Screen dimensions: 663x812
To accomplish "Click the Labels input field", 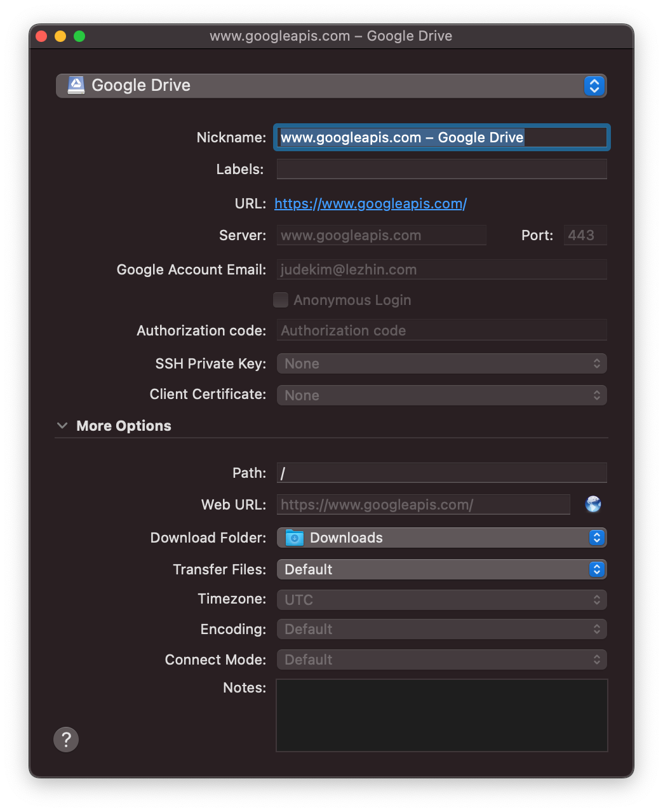I will [x=442, y=169].
